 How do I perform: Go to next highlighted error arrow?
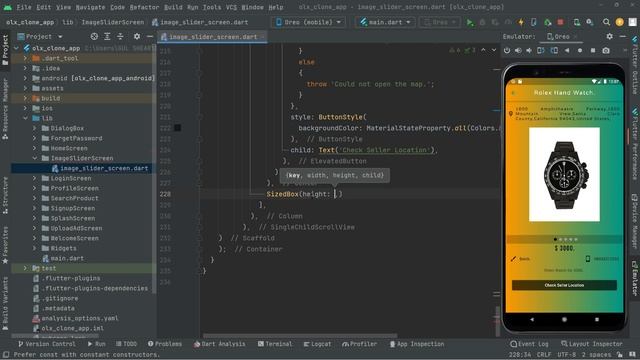493,50
